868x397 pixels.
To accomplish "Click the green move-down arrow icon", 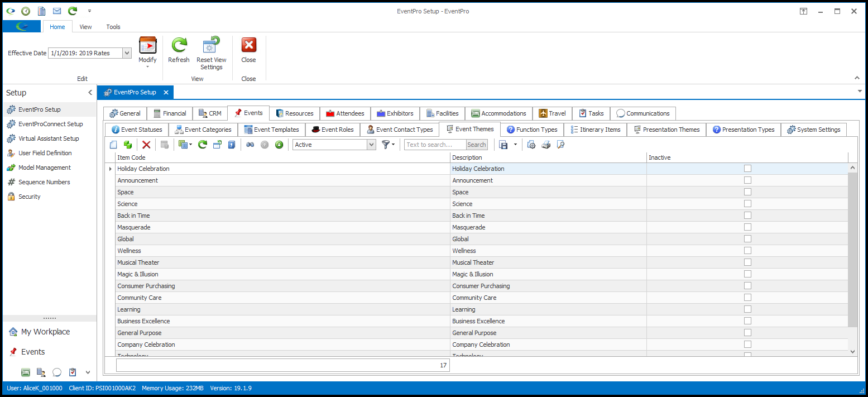I will point(279,145).
